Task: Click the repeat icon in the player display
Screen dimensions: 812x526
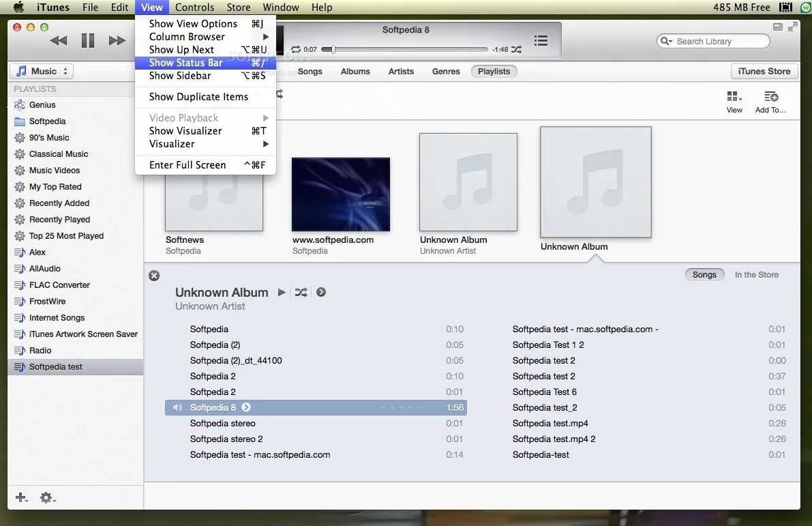Action: tap(295, 48)
